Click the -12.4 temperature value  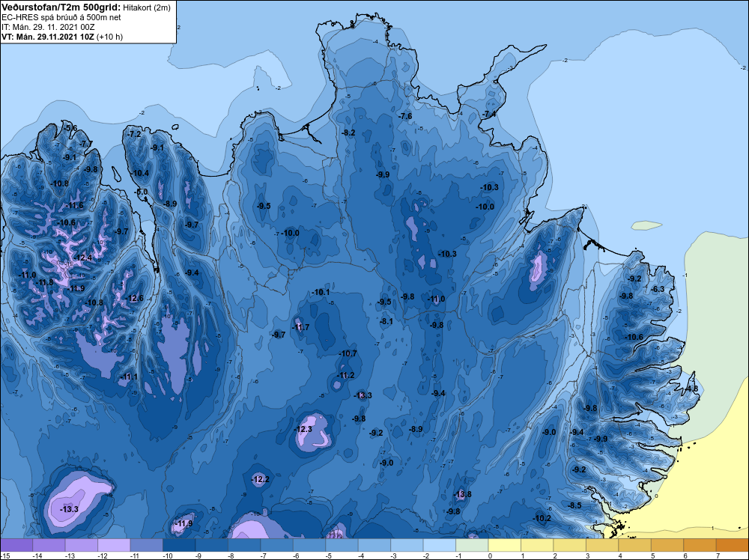pos(83,258)
